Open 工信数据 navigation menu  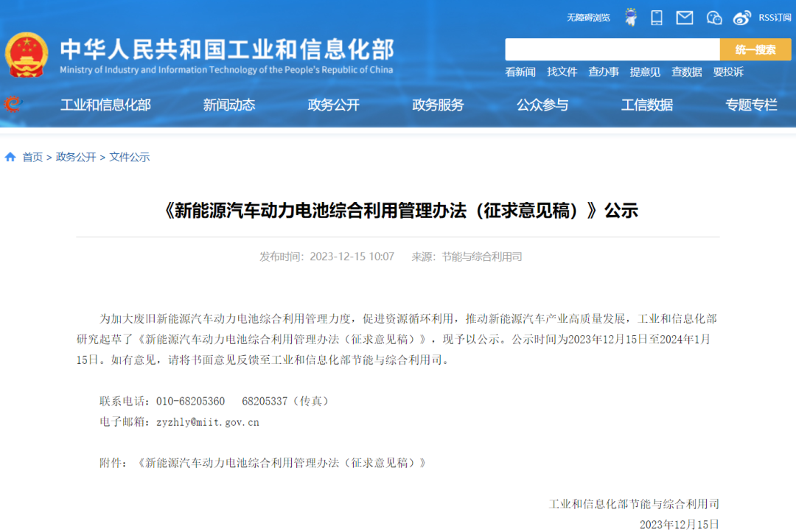coord(647,105)
